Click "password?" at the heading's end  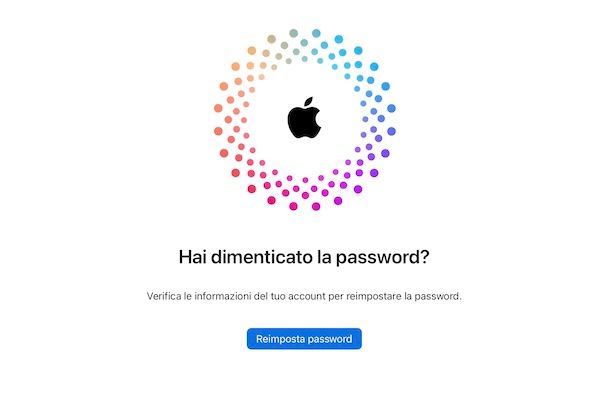383,258
